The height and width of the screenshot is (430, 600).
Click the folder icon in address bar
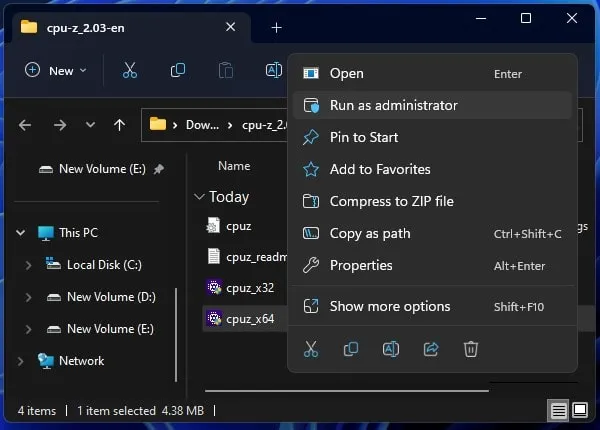(158, 124)
